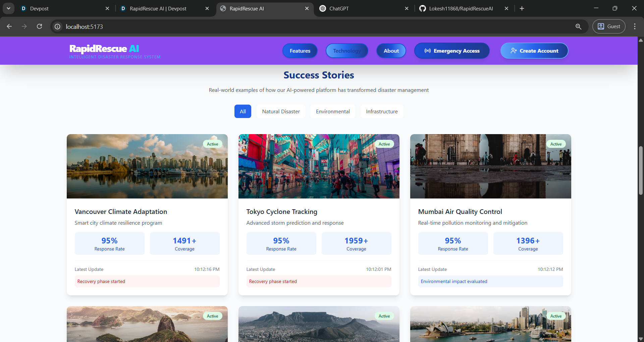Viewport: 644px width, 342px height.
Task: Click the 1396+ Coverage stat
Action: pyautogui.click(x=528, y=243)
